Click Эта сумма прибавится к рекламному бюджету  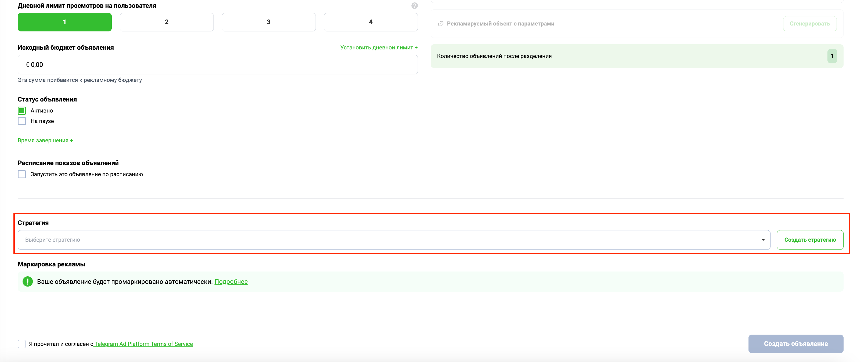(80, 80)
